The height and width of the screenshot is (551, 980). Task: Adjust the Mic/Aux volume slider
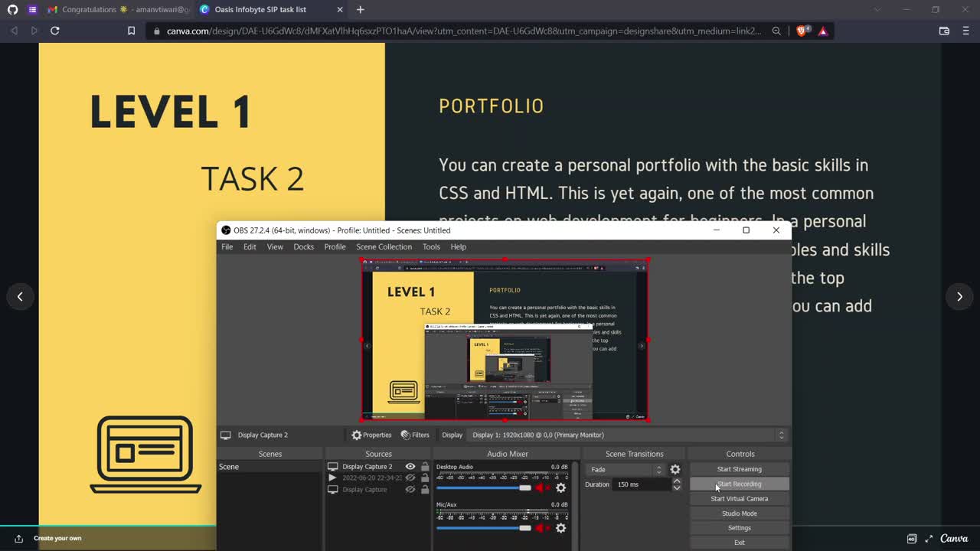point(524,528)
